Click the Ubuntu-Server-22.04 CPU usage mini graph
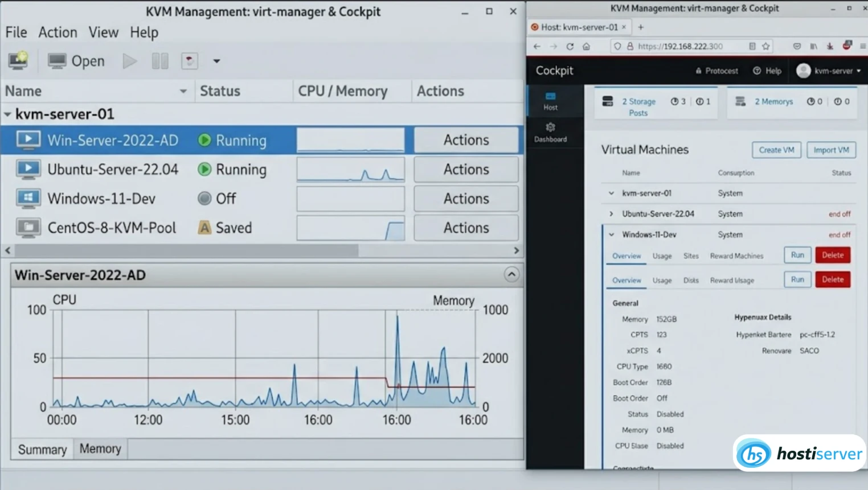The height and width of the screenshot is (490, 868). pos(350,170)
